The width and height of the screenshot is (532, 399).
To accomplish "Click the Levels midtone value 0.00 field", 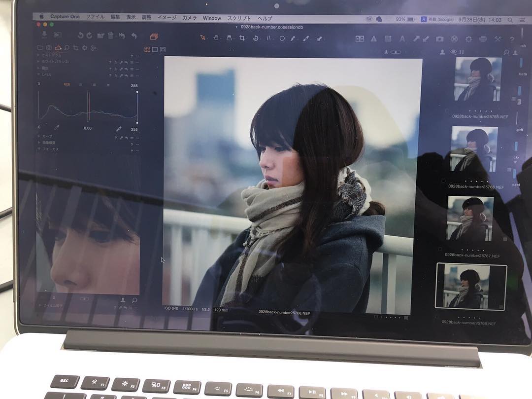I will 88,128.
